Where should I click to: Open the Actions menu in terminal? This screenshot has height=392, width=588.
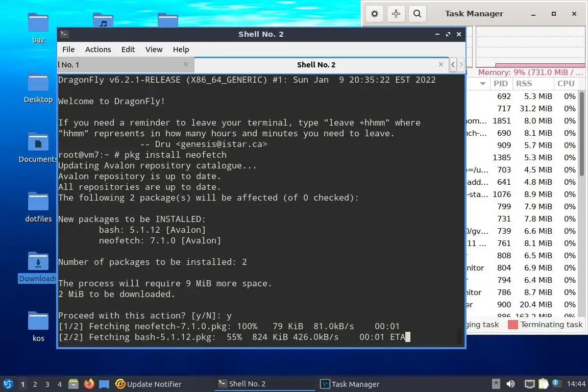(x=98, y=50)
